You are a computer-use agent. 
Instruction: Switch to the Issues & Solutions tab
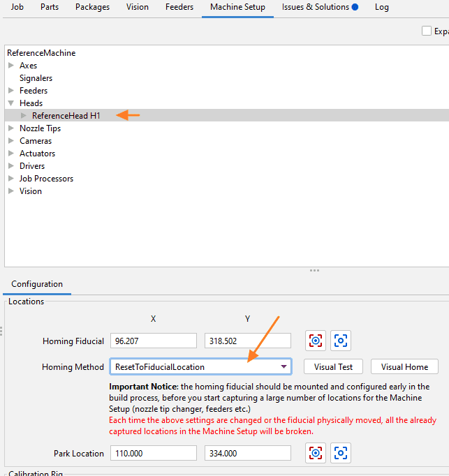coord(319,7)
